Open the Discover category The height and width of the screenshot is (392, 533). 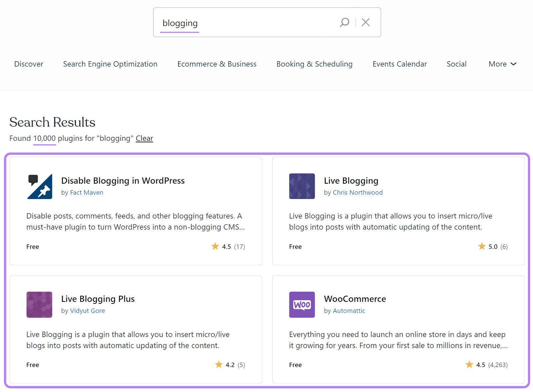(29, 64)
